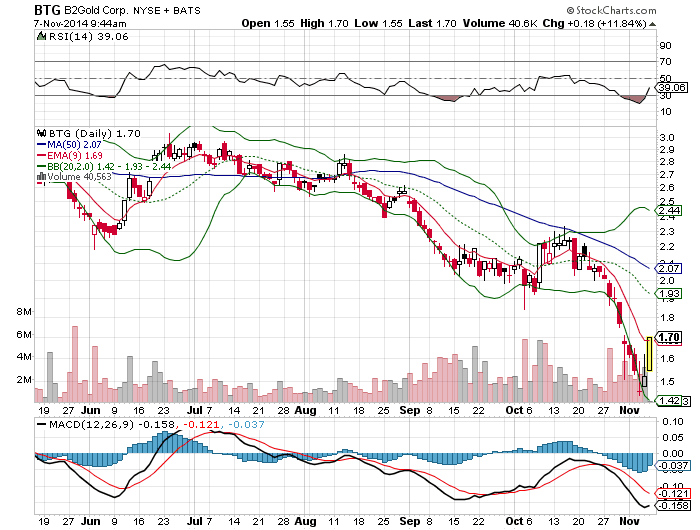Screen dimensions: 700x530
Task: Click the red line marker of EMA(9) legend
Action: pyautogui.click(x=42, y=155)
